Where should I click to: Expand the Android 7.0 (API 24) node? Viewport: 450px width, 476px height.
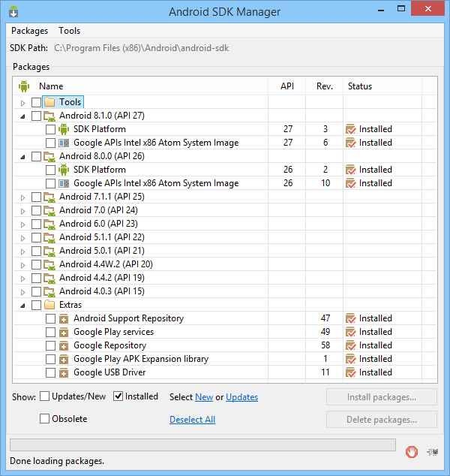[22, 211]
